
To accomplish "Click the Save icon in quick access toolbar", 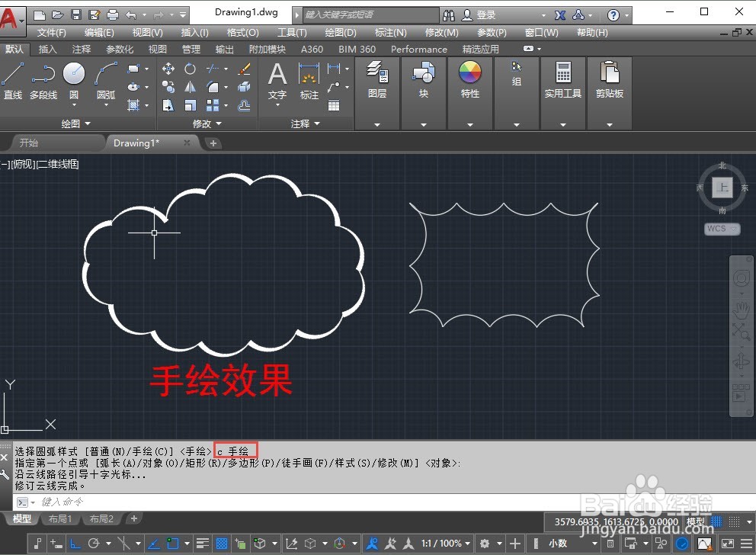I will (x=76, y=15).
